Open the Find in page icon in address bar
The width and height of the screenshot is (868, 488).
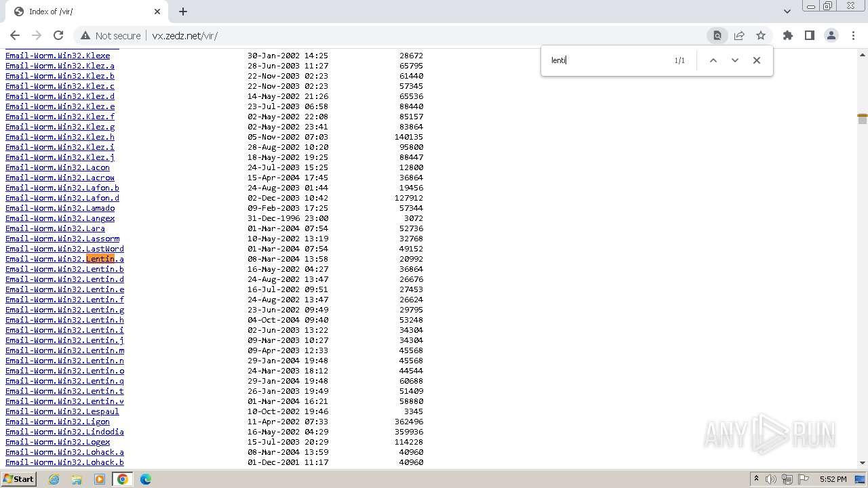pos(717,36)
